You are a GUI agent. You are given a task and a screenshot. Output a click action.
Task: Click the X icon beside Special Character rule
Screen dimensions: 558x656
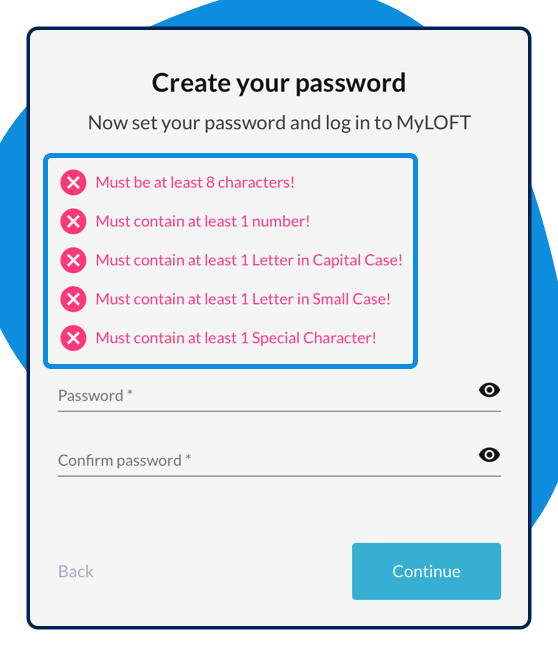click(x=73, y=338)
